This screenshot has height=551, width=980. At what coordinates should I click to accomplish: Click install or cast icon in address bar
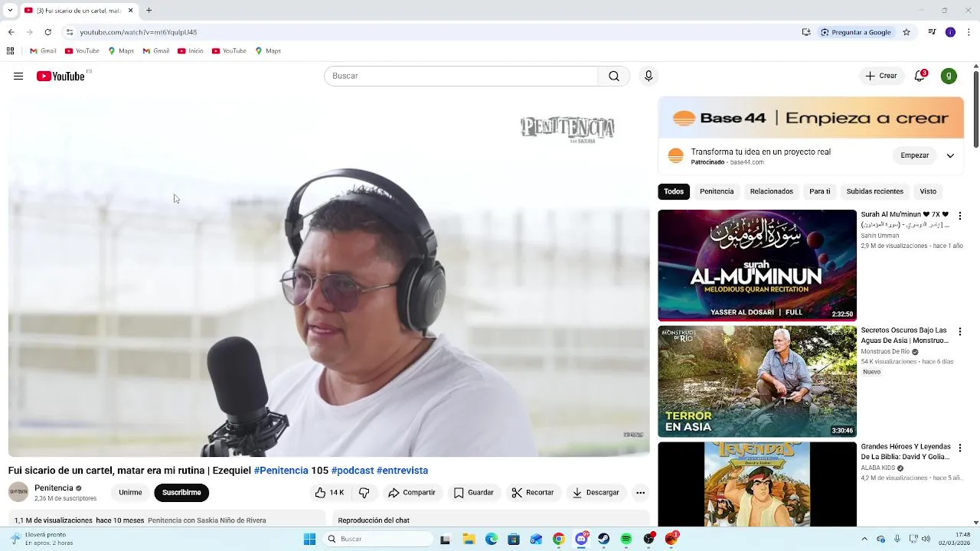pos(806,32)
